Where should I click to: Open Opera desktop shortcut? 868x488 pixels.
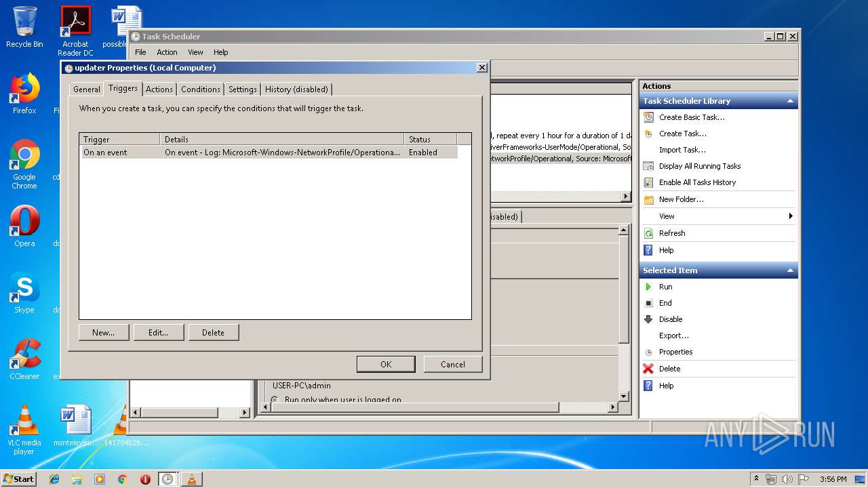click(x=24, y=226)
